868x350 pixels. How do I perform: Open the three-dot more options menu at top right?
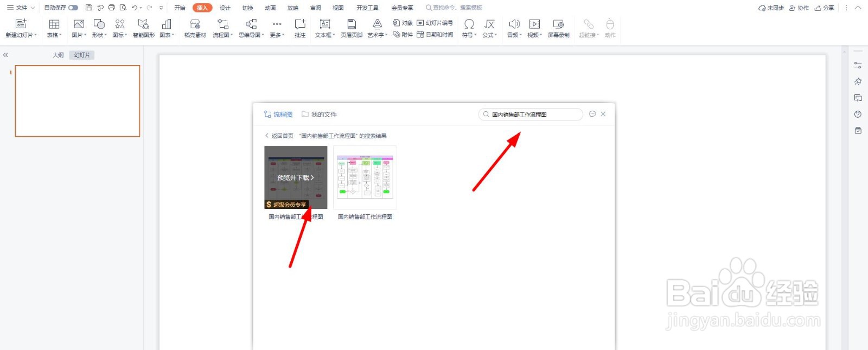click(846, 8)
